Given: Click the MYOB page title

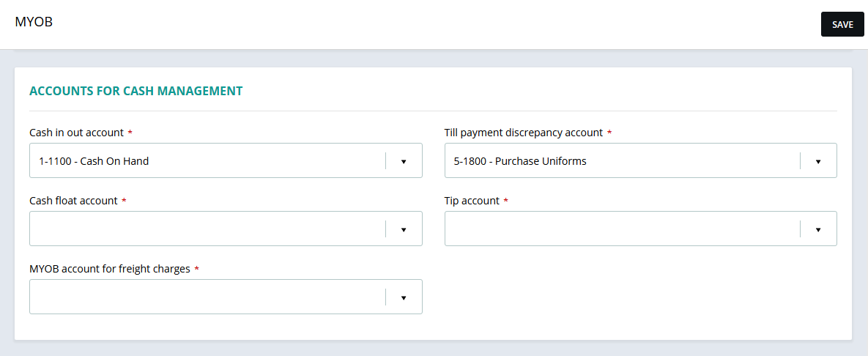Looking at the screenshot, I should [x=34, y=22].
